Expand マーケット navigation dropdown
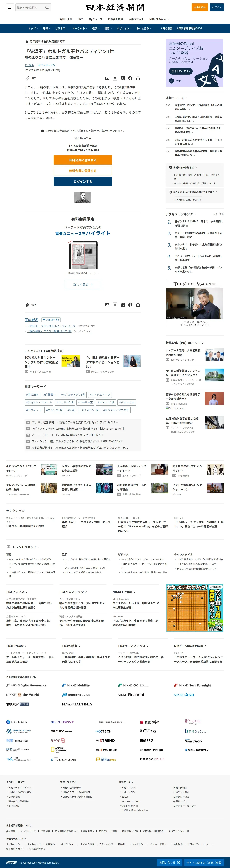This screenshot has height=868, width=230. [x=80, y=28]
